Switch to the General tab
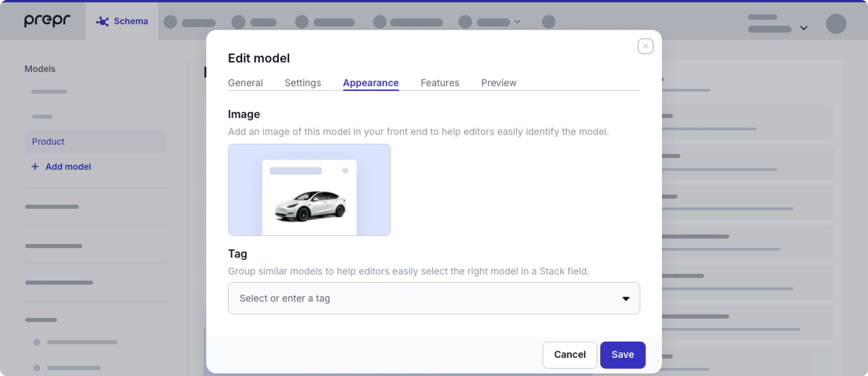 point(245,83)
